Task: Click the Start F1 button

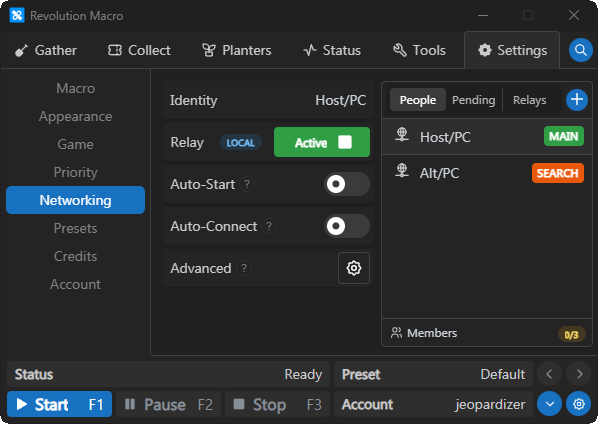Action: pos(59,404)
